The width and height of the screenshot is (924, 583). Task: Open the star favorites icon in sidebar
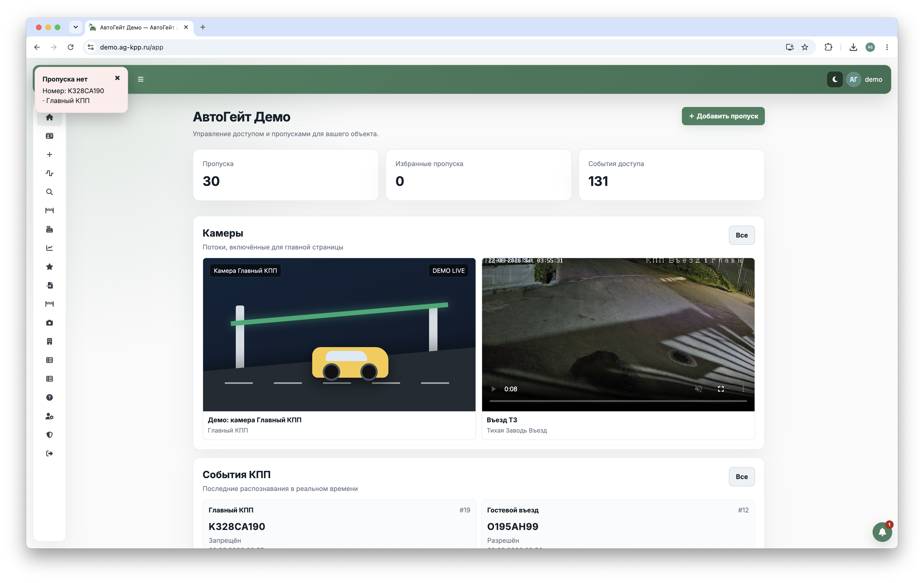pos(50,267)
